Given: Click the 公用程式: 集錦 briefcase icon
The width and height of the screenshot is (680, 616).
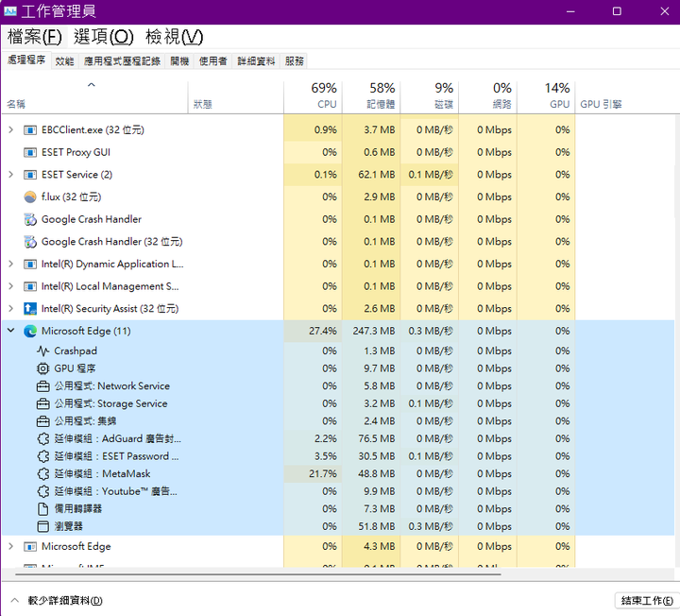Looking at the screenshot, I should 42,421.
